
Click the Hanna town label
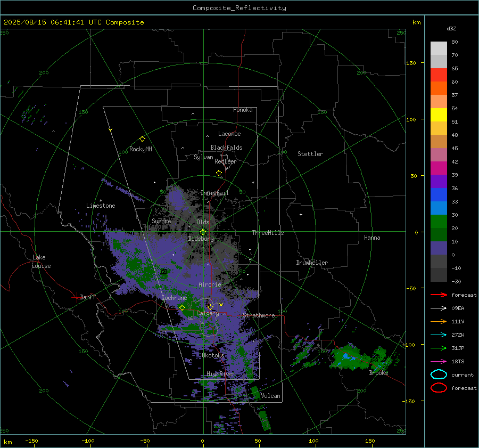[x=372, y=238]
